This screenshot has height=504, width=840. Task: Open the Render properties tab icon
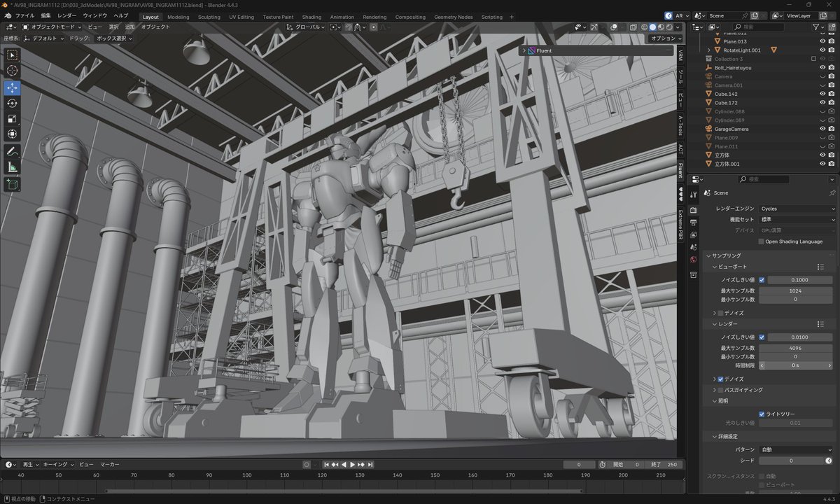click(x=693, y=210)
